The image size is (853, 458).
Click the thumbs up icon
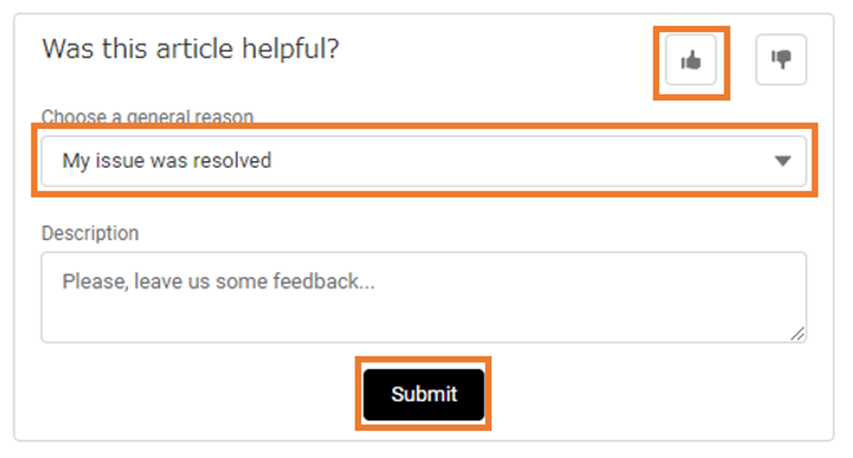tap(691, 61)
